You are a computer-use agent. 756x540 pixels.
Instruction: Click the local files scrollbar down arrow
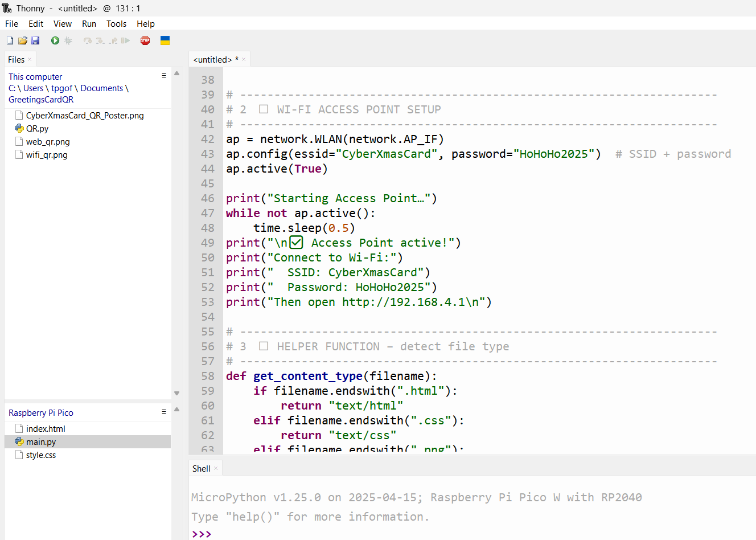pos(177,393)
